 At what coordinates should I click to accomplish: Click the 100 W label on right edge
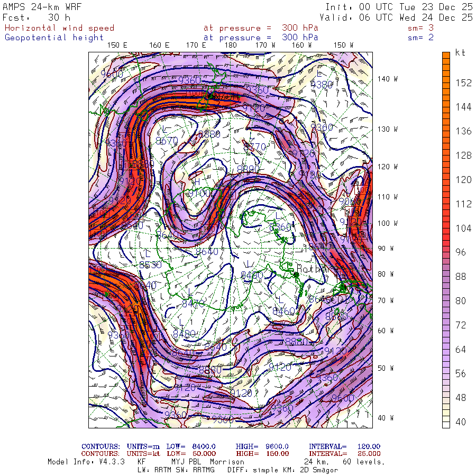pyautogui.click(x=388, y=223)
